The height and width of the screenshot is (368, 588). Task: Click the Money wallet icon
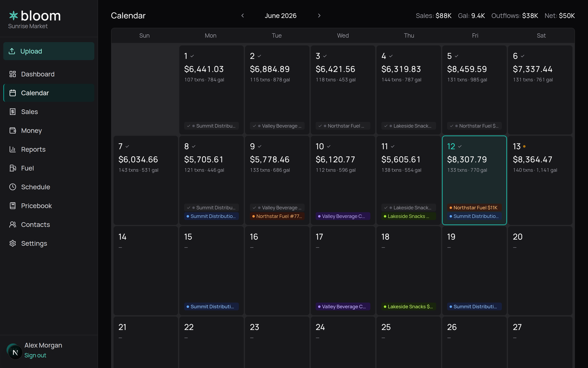tap(13, 130)
